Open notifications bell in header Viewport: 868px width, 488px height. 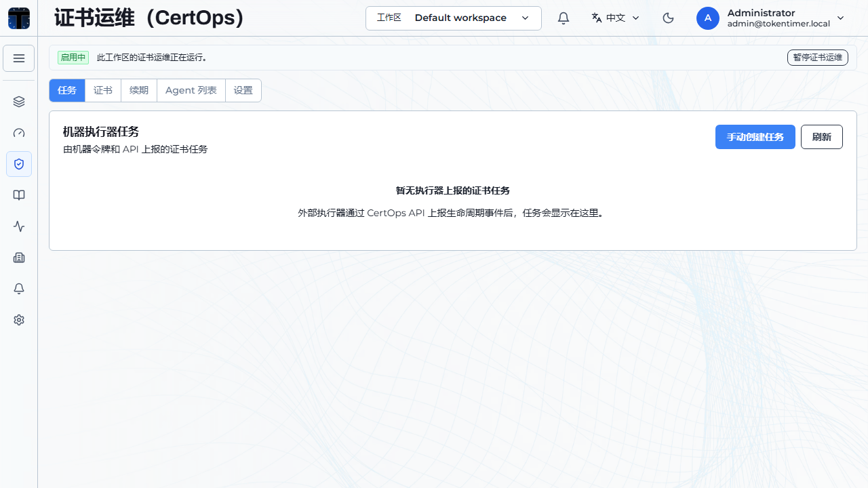tap(564, 18)
